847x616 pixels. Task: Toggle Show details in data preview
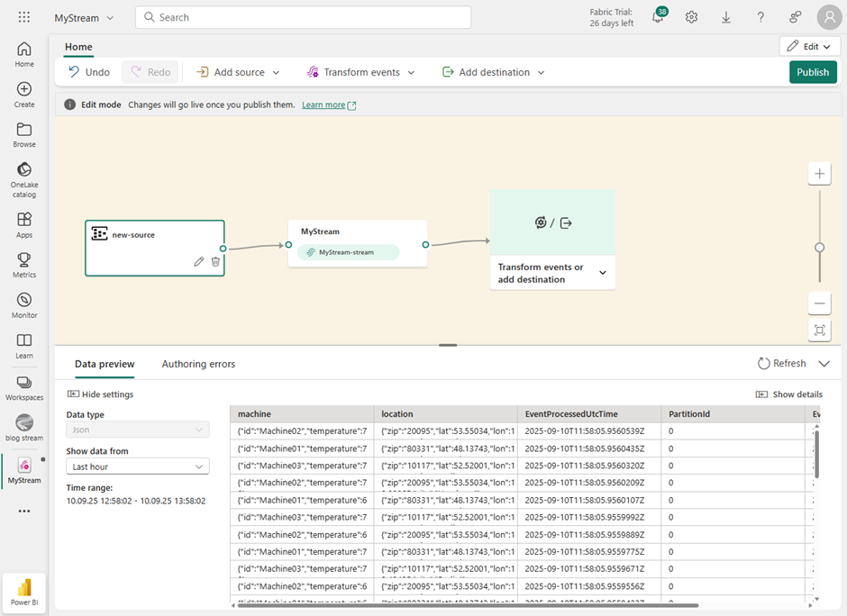[x=788, y=394]
